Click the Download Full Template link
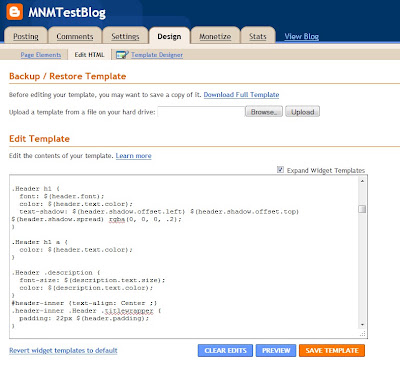400x365 pixels. coord(241,95)
